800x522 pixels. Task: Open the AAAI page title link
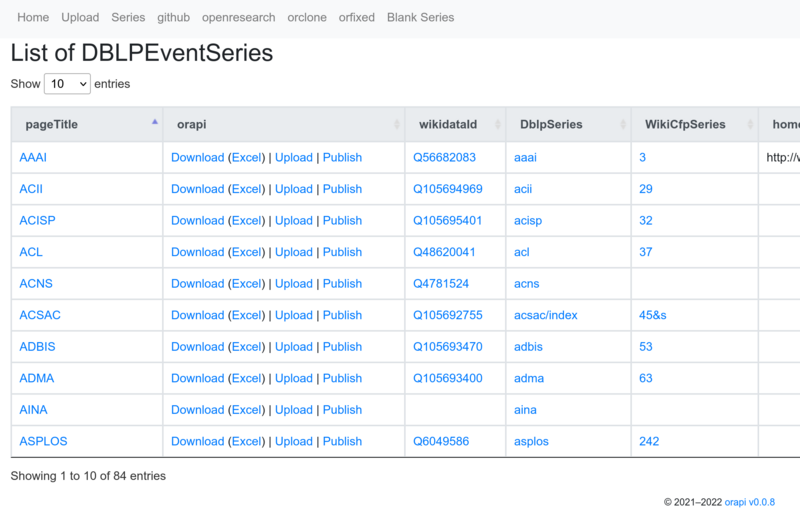33,158
